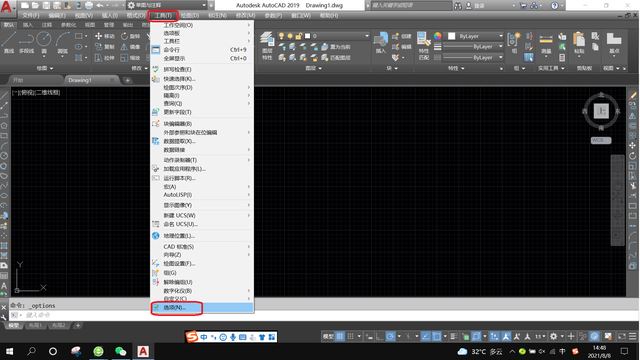
Task: Expand AutoLISP submenu in Tools menu
Action: point(202,195)
